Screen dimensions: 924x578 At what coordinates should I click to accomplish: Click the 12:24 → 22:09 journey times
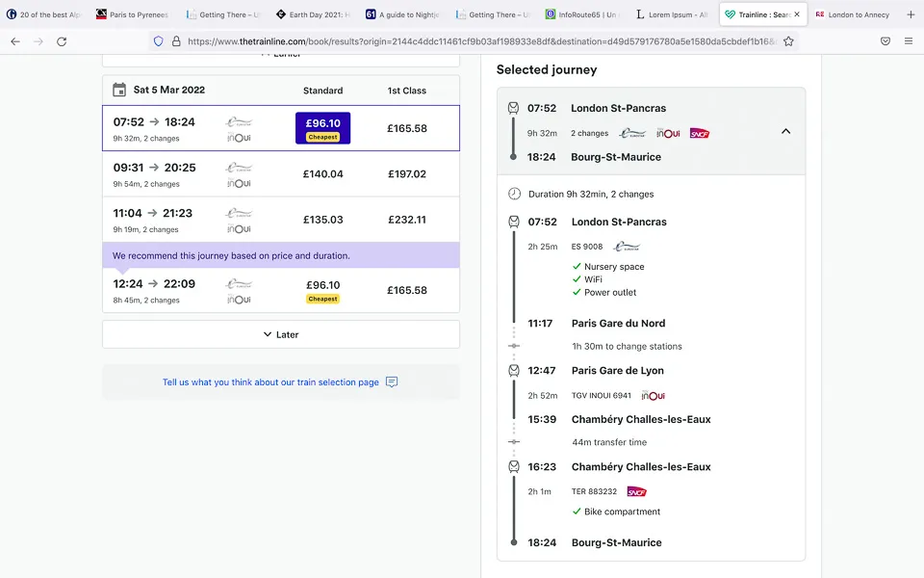(154, 283)
